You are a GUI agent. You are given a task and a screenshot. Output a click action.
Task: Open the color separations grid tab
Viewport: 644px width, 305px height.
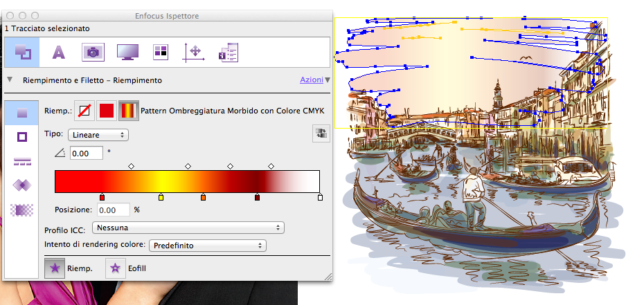click(160, 51)
